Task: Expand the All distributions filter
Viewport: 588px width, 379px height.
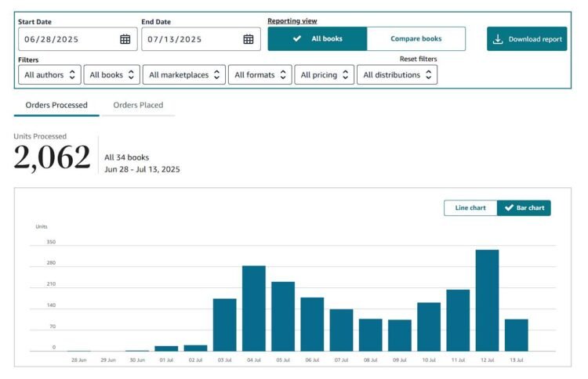Action: coord(397,75)
